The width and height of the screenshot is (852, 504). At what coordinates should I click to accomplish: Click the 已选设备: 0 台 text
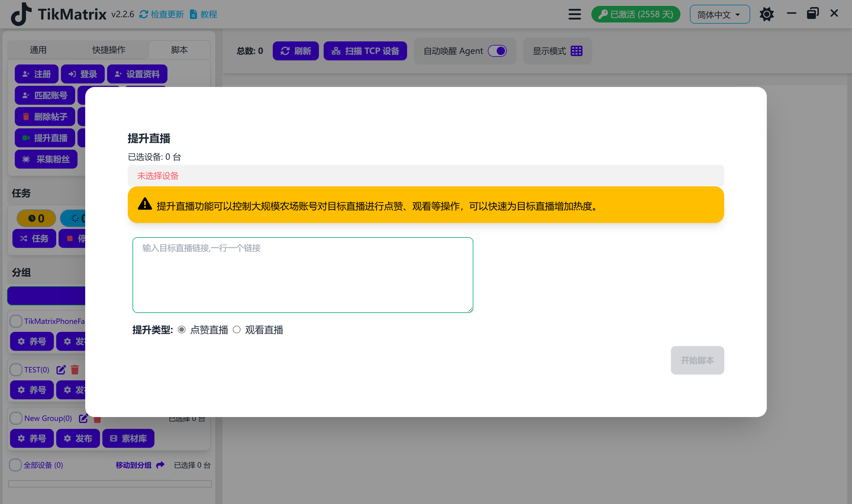point(154,157)
